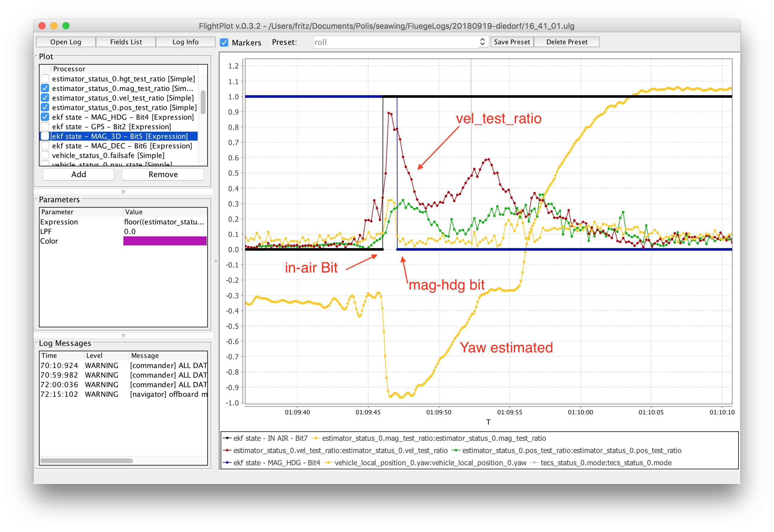The image size is (774, 532).
Task: Click the green window zoom button
Action: [66, 26]
